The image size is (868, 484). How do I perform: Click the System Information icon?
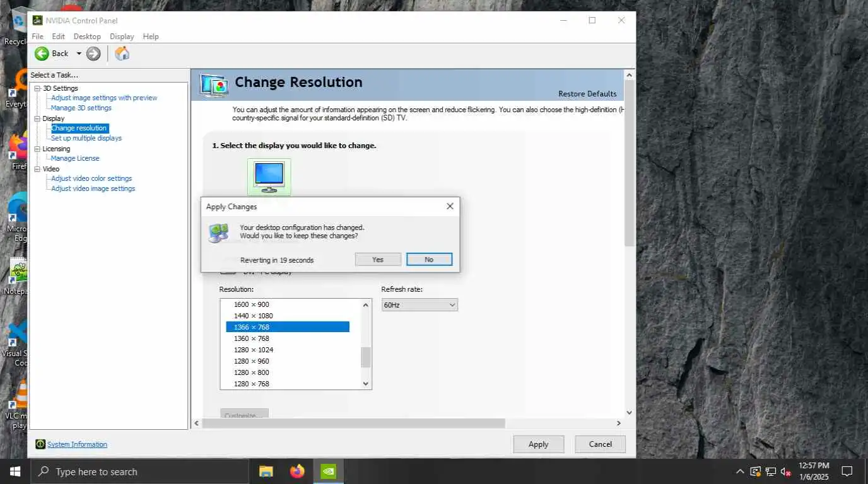click(x=40, y=444)
